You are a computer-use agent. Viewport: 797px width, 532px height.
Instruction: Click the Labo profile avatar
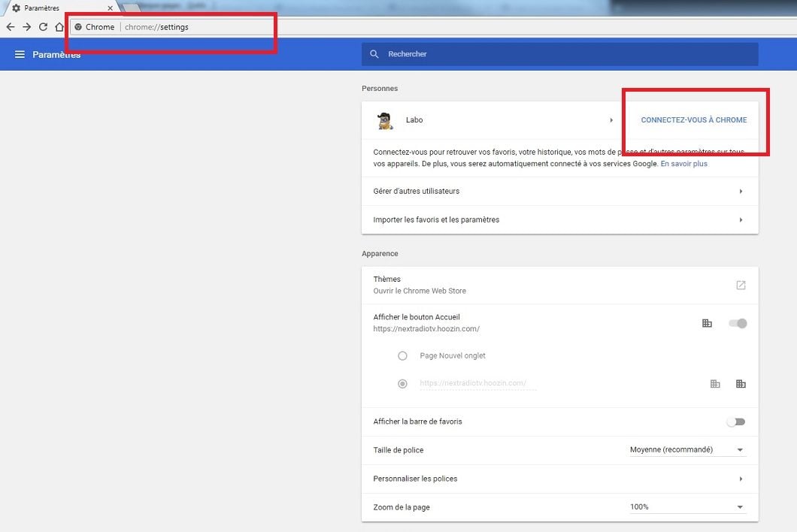point(385,120)
